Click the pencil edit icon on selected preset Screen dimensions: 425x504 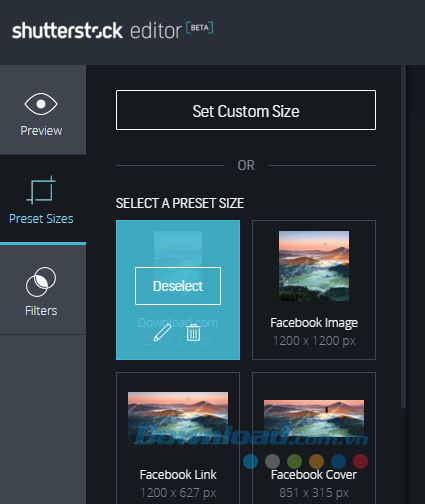click(162, 332)
